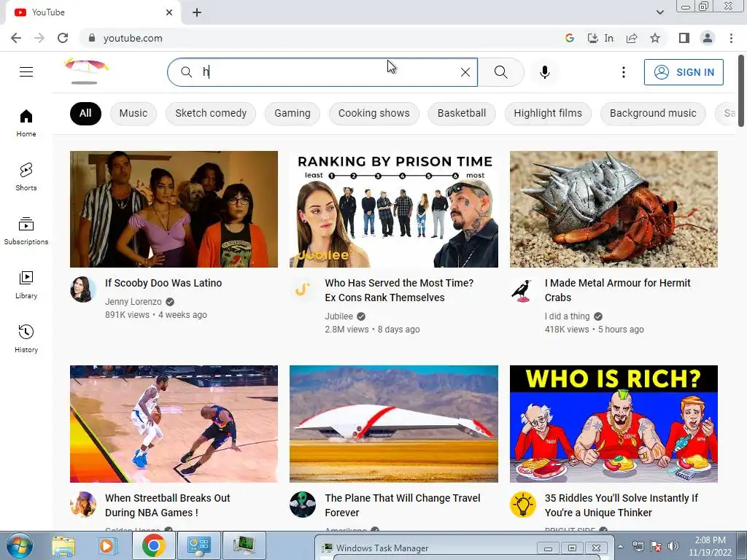Clear the search box with X
Viewport: 747px width, 560px height.
coord(465,72)
